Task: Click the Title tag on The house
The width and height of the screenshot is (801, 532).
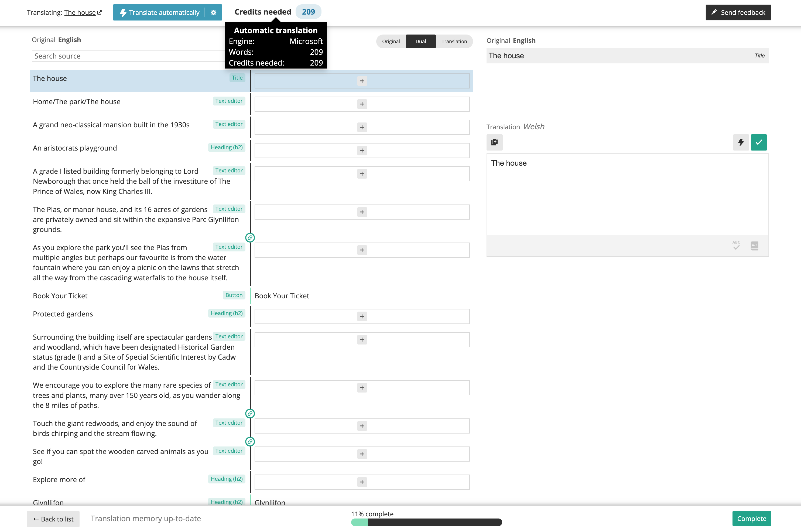Action: click(x=237, y=78)
